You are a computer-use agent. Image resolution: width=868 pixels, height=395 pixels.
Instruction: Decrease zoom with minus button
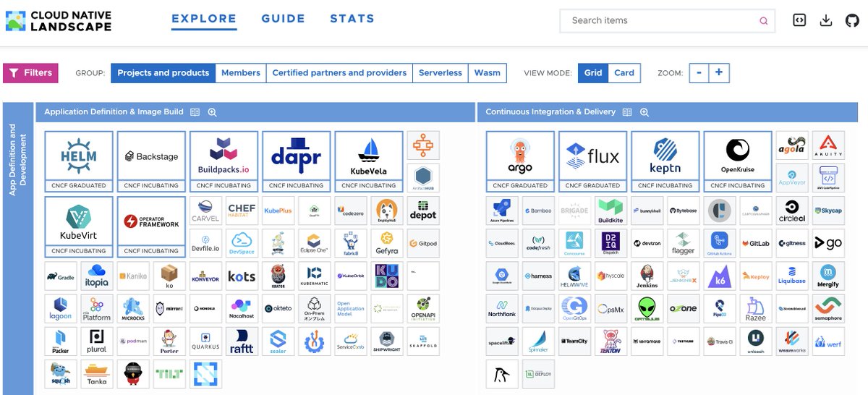[x=699, y=73]
